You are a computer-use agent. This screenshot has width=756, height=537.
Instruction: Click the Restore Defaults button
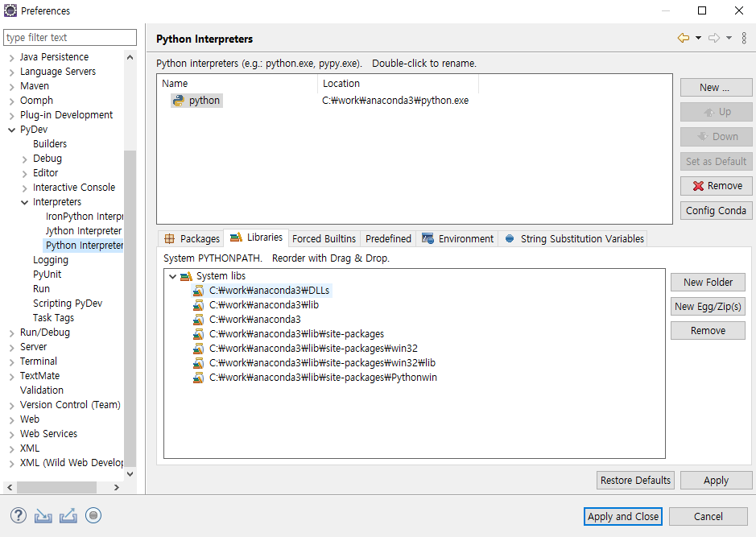(x=635, y=480)
